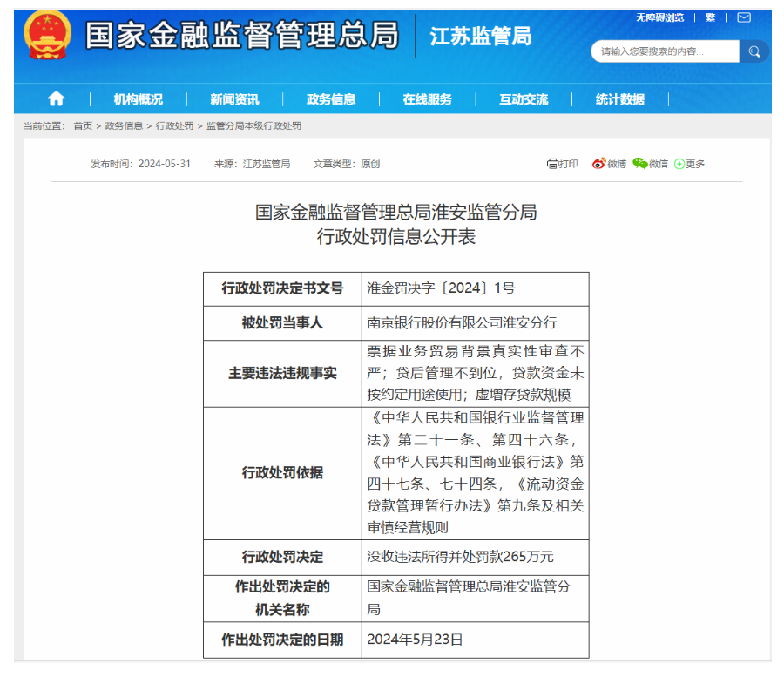
Task: Focus the search input field
Action: tap(666, 51)
